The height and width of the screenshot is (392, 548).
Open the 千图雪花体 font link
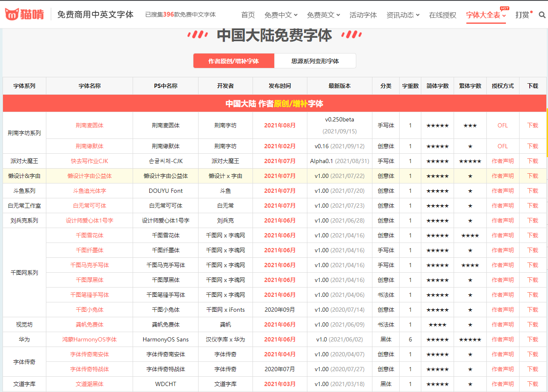pos(89,235)
